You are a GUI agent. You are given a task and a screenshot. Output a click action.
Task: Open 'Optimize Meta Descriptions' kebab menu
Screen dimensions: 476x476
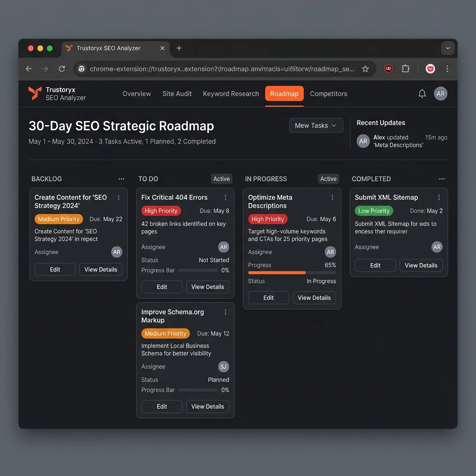point(332,198)
